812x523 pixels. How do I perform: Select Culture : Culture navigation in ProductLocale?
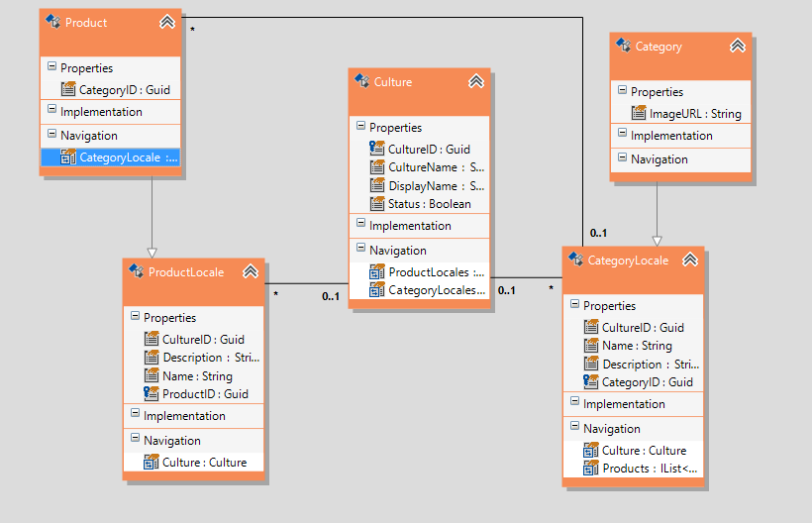pyautogui.click(x=194, y=463)
